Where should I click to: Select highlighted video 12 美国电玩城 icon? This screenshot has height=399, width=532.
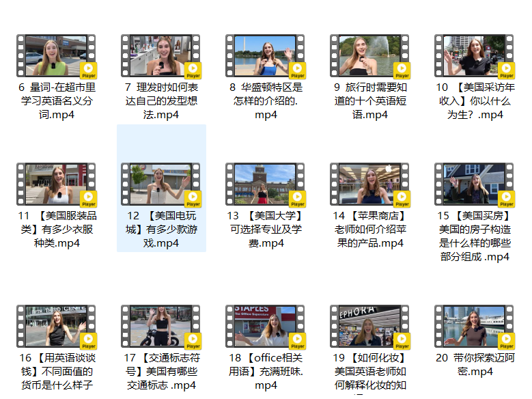pos(161,184)
